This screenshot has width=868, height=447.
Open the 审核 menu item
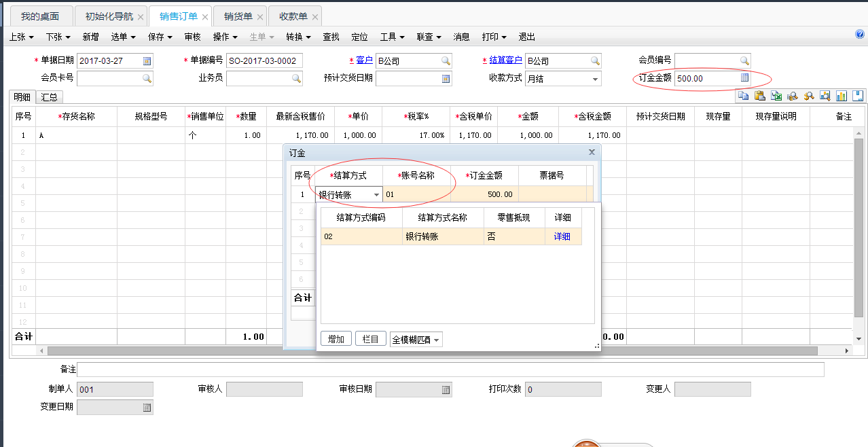point(192,37)
